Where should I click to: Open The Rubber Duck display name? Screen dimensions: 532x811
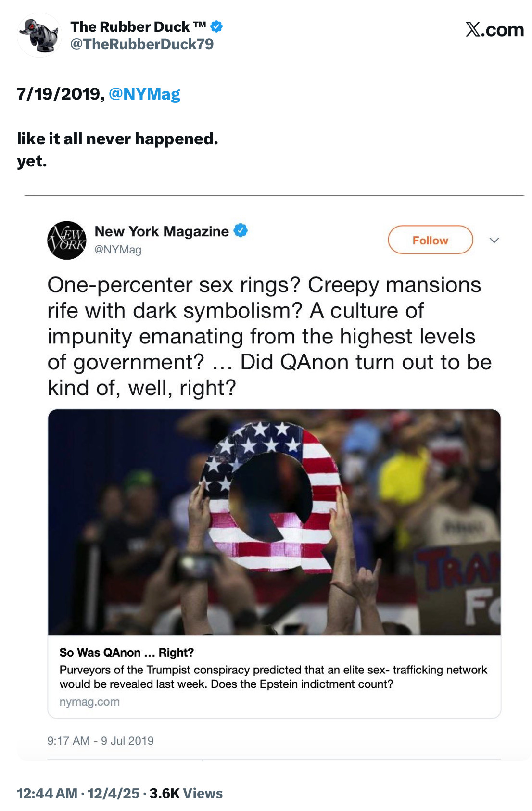pyautogui.click(x=138, y=27)
